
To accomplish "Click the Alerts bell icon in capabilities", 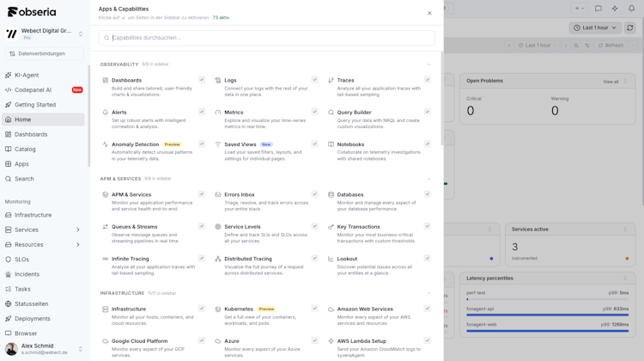I will pos(105,113).
